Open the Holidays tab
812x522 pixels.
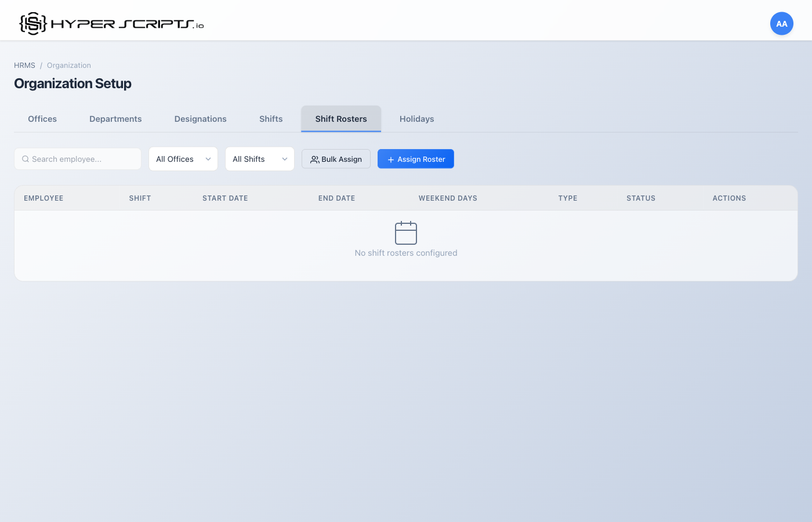[x=416, y=118]
